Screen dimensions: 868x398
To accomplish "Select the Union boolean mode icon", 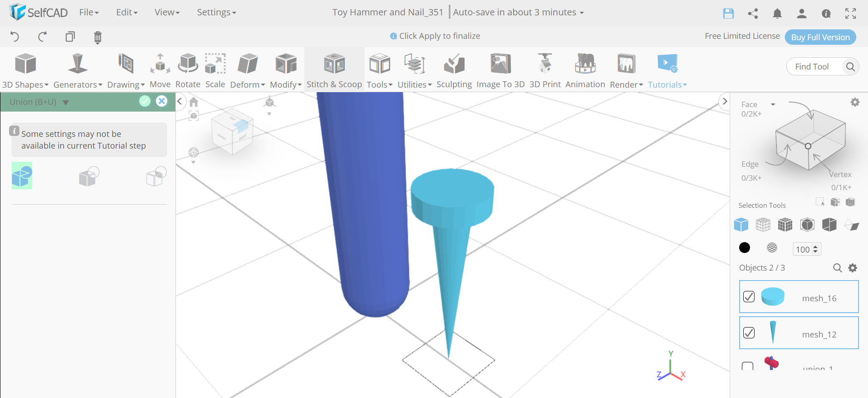I will pyautogui.click(x=22, y=176).
